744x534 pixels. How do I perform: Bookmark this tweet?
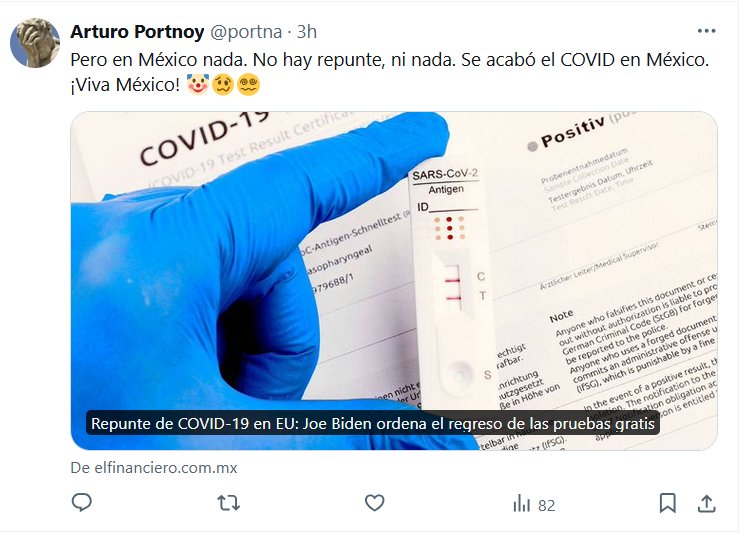pos(668,503)
